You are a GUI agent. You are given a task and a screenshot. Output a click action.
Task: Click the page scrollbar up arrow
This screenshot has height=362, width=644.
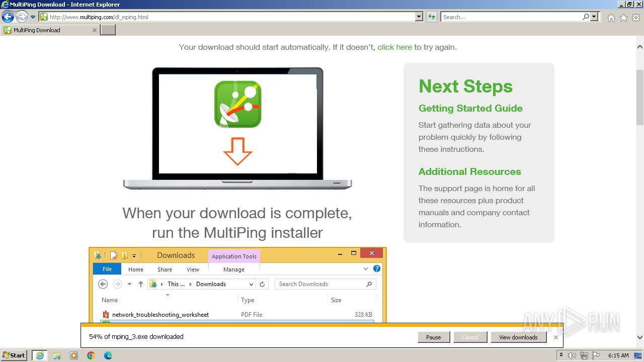(639, 47)
